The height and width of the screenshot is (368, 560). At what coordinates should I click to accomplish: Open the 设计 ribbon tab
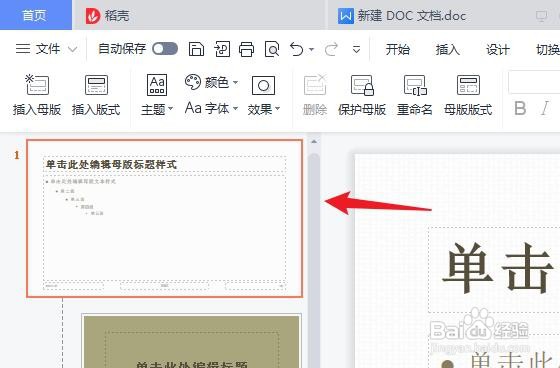coord(498,49)
